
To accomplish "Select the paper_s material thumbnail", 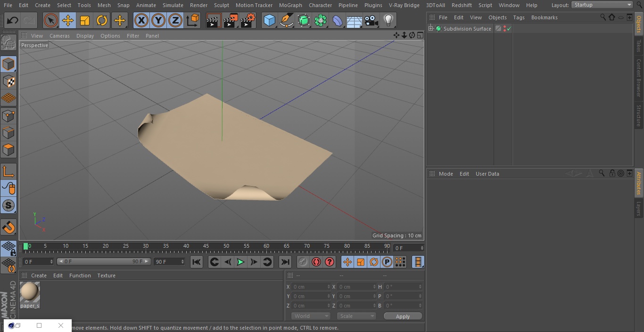I will [30, 292].
